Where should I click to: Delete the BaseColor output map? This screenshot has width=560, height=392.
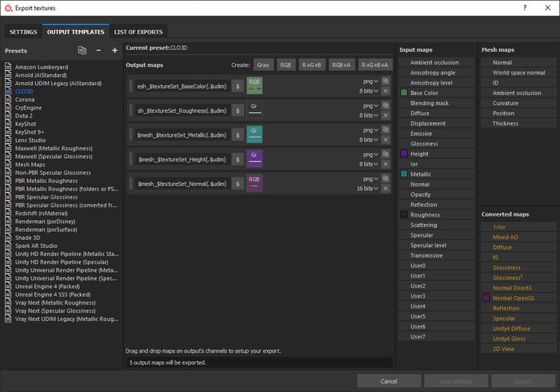pos(385,91)
